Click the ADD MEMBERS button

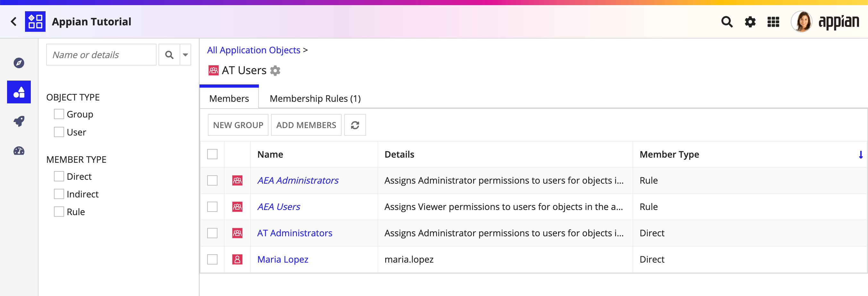click(306, 125)
